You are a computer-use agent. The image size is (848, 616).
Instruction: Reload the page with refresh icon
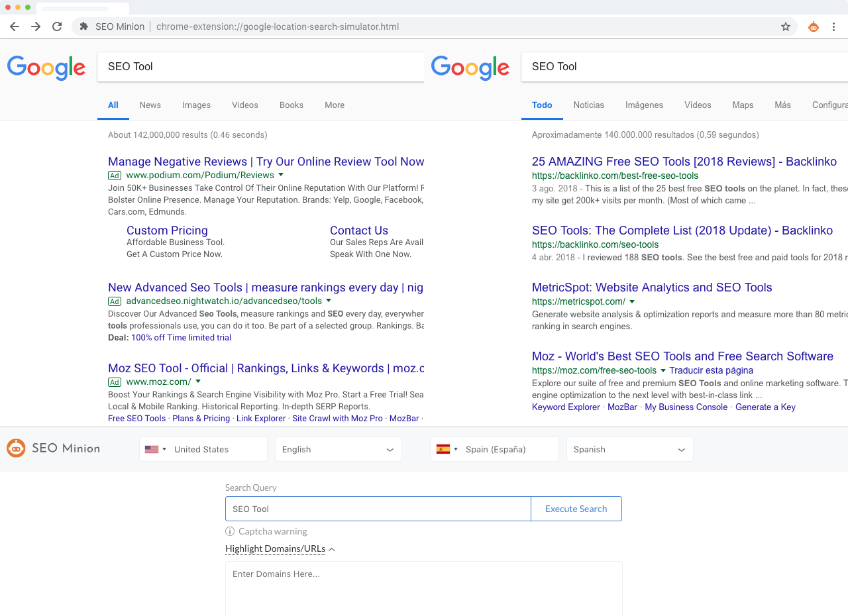point(57,26)
